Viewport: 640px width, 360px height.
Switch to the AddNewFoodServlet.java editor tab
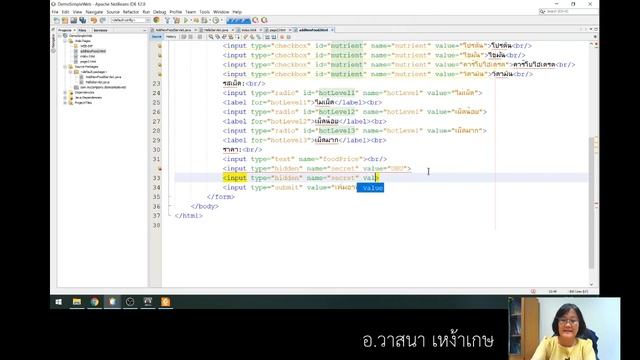coord(173,30)
